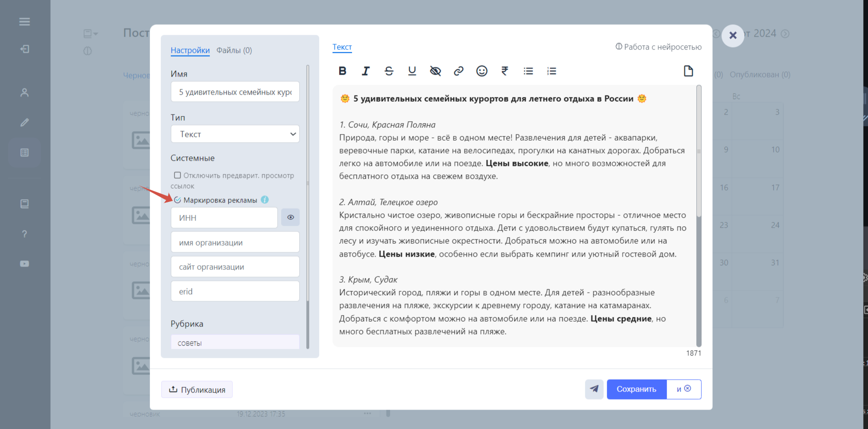Toggle the eye button next to ИНН

(290, 218)
